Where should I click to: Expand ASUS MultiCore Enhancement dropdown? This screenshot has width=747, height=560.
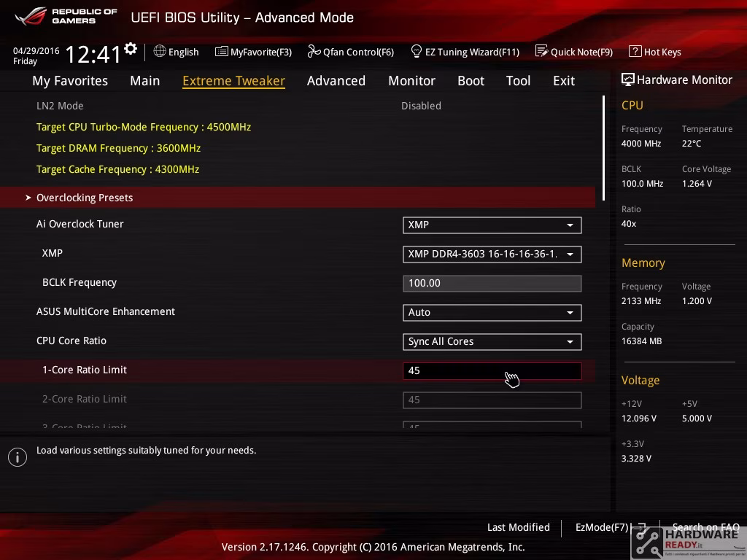pos(492,312)
